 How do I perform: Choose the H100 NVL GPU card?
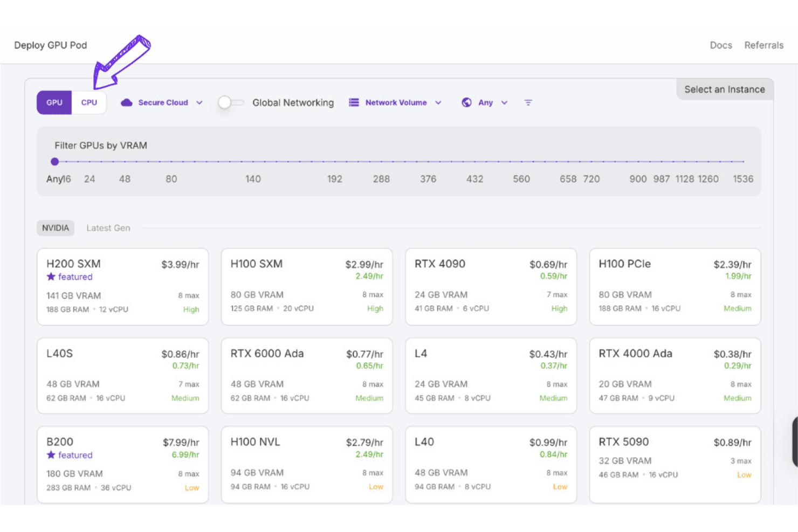coord(307,465)
